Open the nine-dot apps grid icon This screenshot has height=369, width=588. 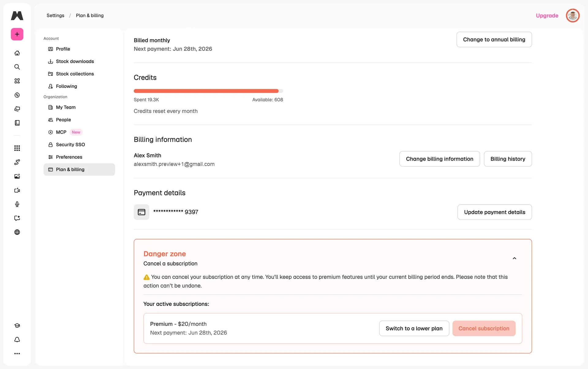17,148
